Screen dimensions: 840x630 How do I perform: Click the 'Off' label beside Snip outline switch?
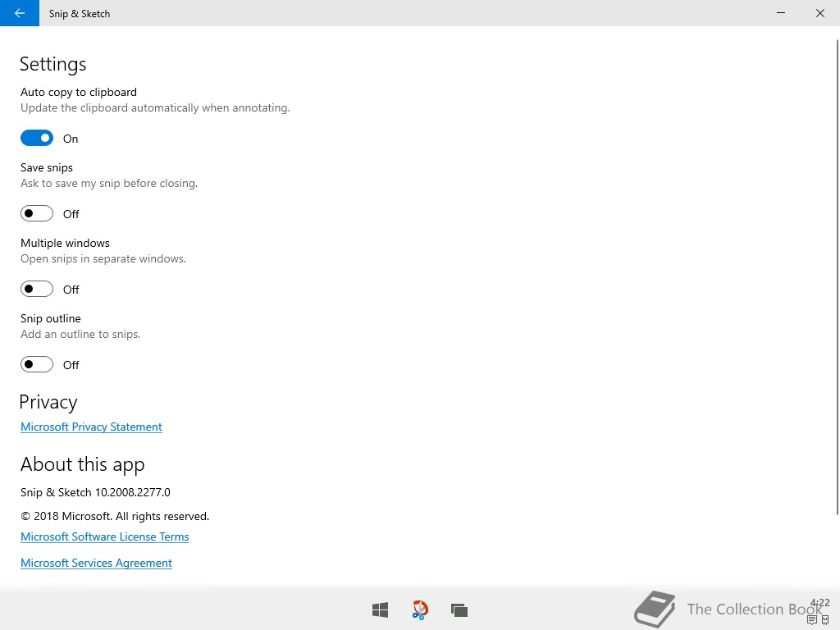pos(71,365)
